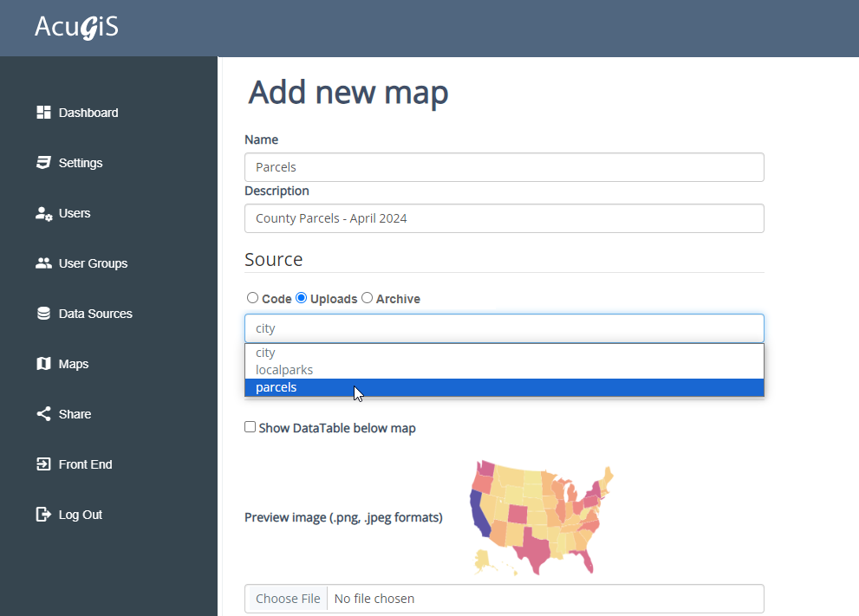Click the Preview image format label
This screenshot has height=616, width=859.
tap(343, 517)
